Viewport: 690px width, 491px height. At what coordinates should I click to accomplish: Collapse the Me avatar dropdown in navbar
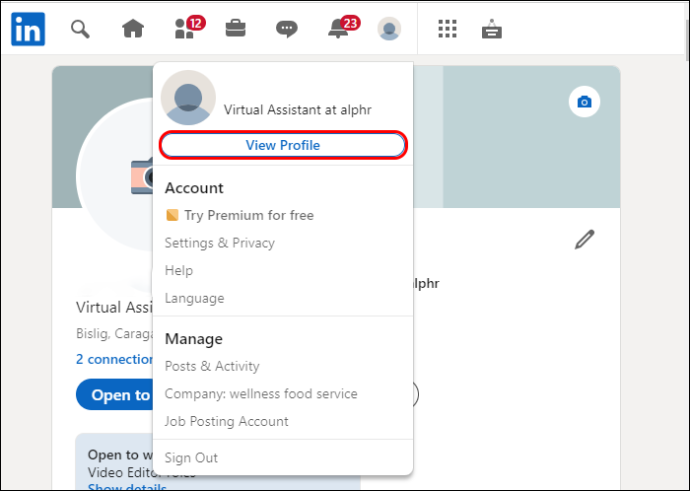coord(389,29)
